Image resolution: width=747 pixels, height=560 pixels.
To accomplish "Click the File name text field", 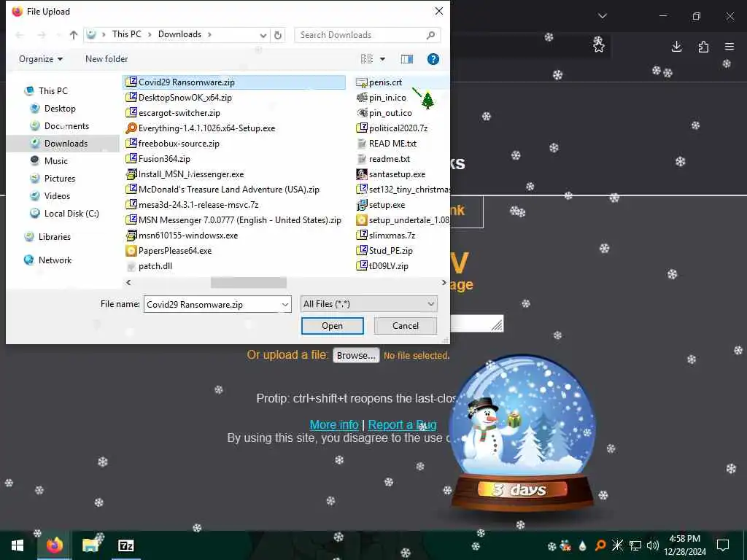I will (212, 304).
